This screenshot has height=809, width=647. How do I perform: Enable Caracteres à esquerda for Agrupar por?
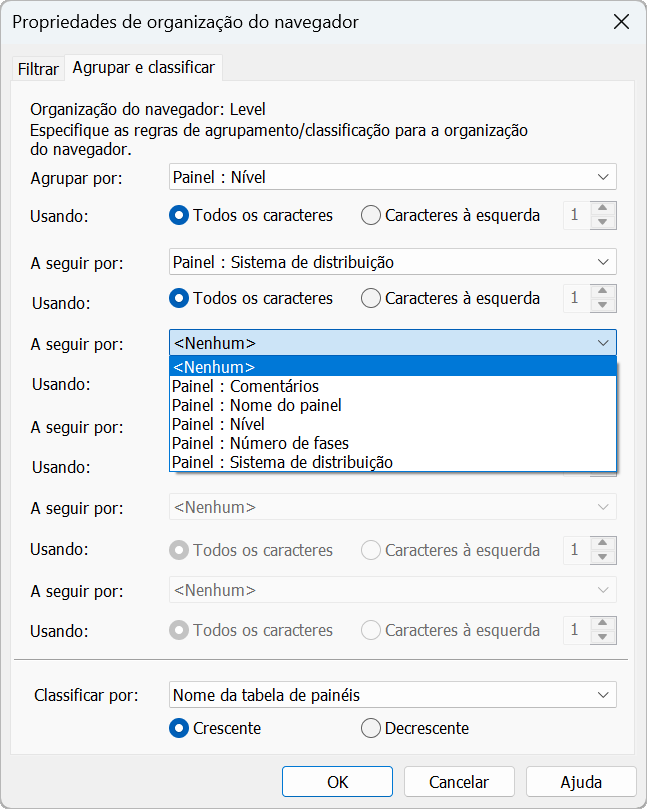371,215
